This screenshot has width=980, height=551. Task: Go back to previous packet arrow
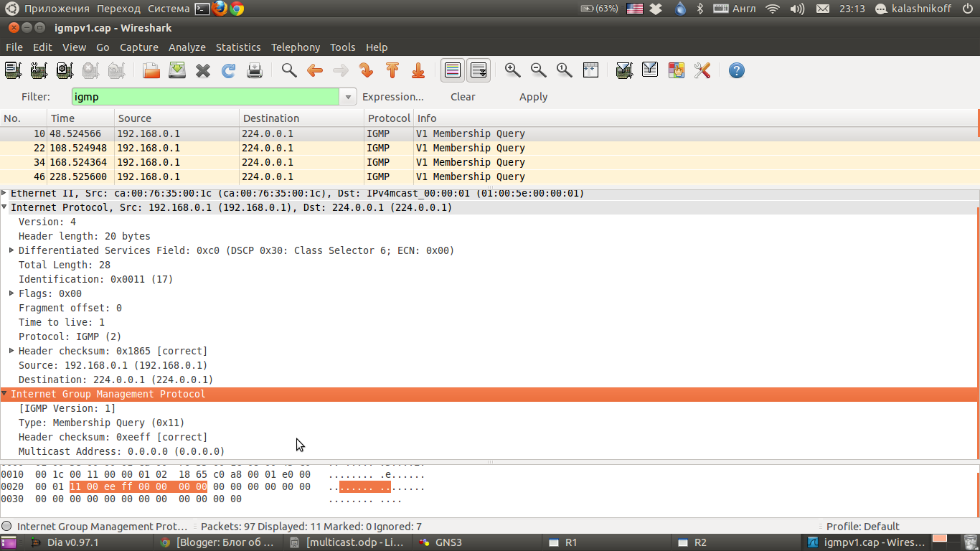[x=315, y=70]
